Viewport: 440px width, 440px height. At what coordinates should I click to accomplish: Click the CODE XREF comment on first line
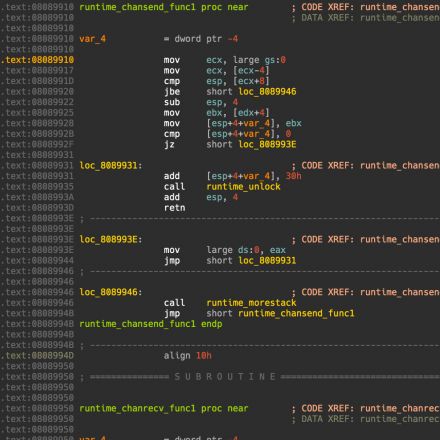tap(366, 7)
